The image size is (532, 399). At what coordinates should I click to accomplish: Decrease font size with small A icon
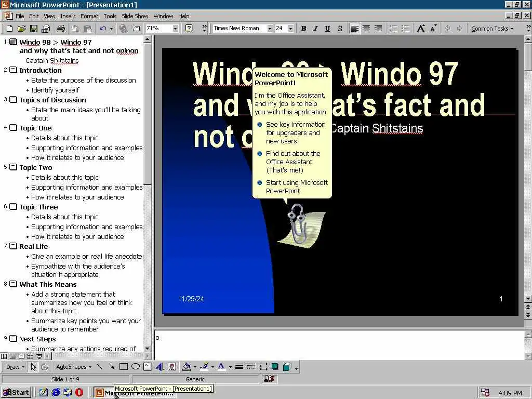click(433, 29)
